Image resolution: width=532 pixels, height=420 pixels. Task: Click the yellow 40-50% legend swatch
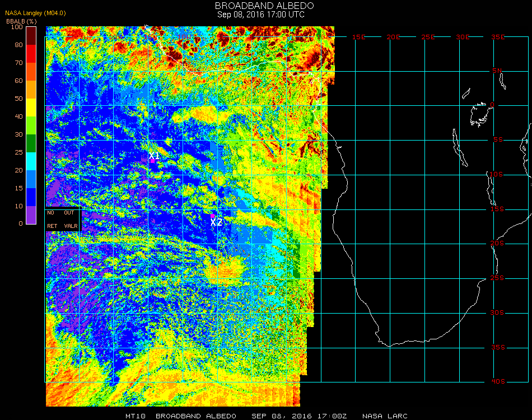[31, 108]
